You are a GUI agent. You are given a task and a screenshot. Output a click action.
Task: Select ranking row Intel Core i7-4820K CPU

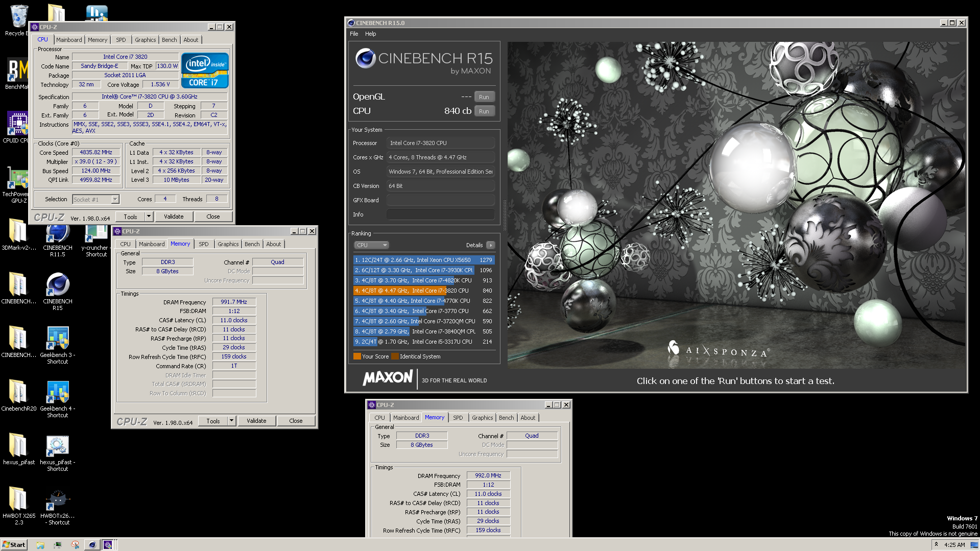[x=423, y=280]
